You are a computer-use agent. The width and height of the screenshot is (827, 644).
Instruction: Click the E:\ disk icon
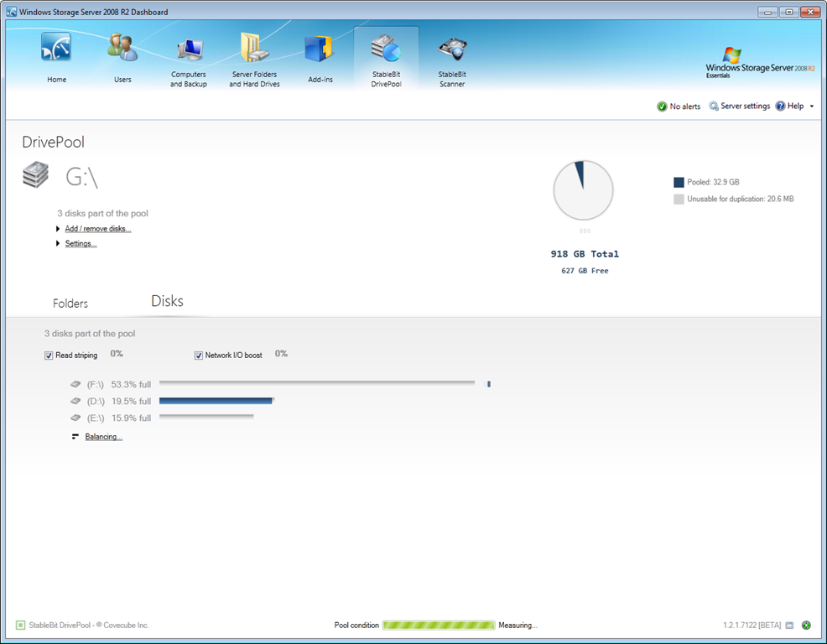point(75,418)
